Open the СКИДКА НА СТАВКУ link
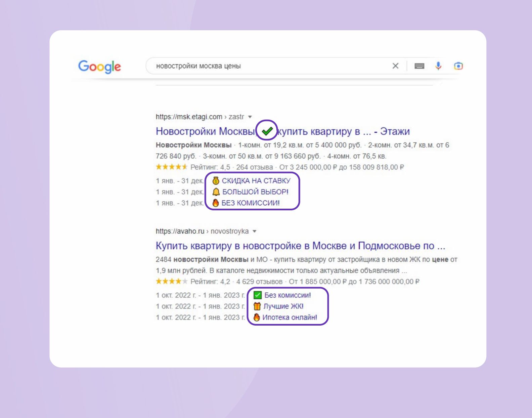This screenshot has width=532, height=418. coord(256,181)
